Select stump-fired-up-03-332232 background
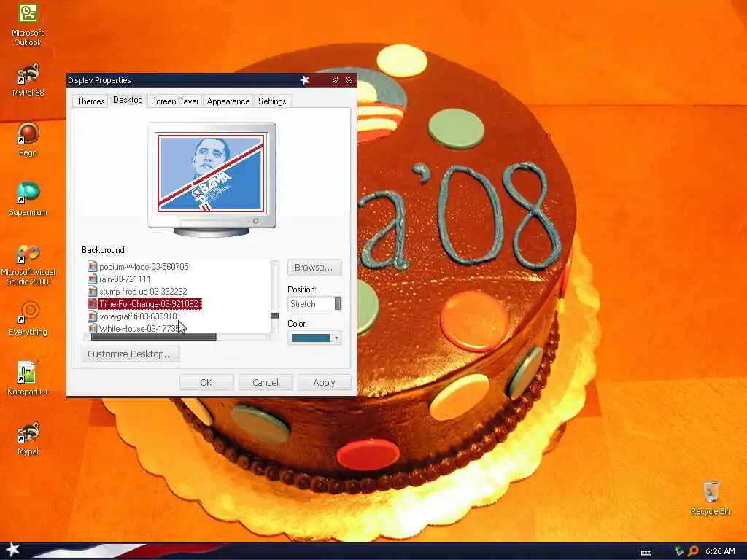This screenshot has width=747, height=560. coord(143,292)
